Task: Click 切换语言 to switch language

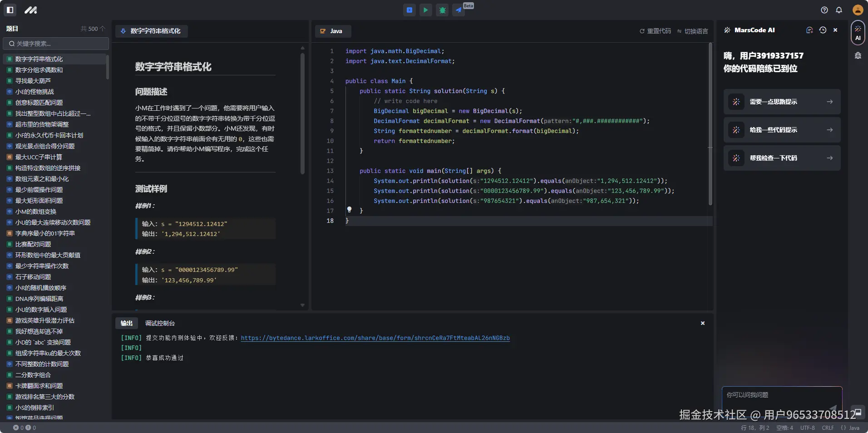Action: click(x=692, y=31)
